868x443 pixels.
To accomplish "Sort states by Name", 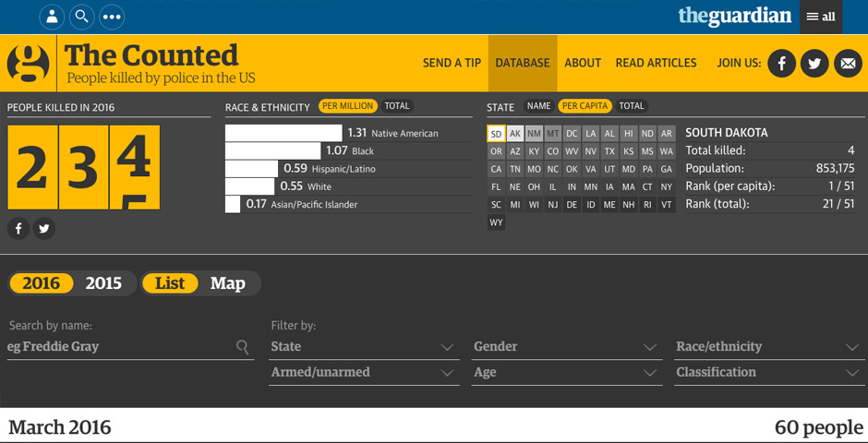I will (538, 106).
